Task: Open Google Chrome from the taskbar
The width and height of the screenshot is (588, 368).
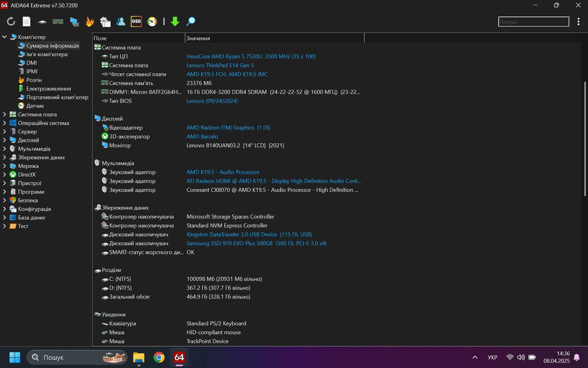Action: 159,357
